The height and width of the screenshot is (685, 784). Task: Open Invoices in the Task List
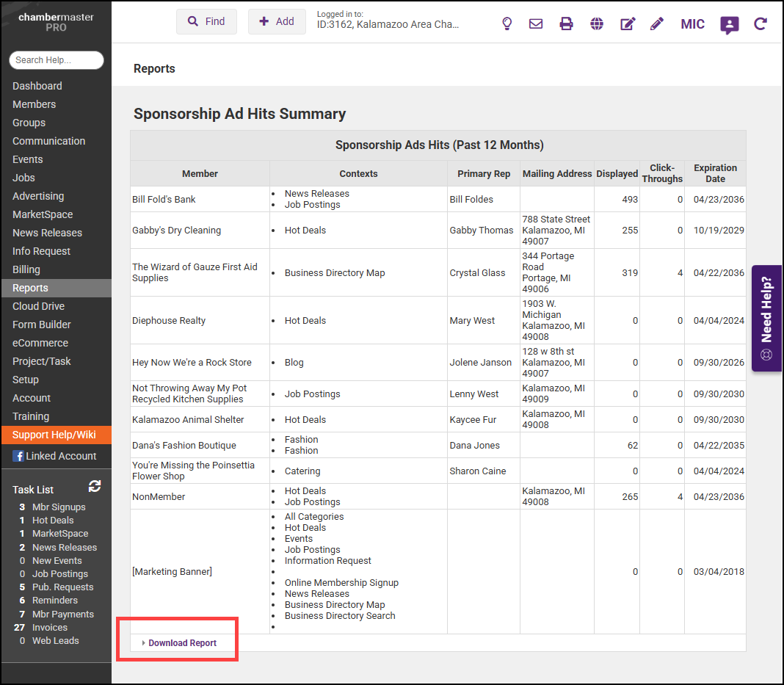pos(50,628)
